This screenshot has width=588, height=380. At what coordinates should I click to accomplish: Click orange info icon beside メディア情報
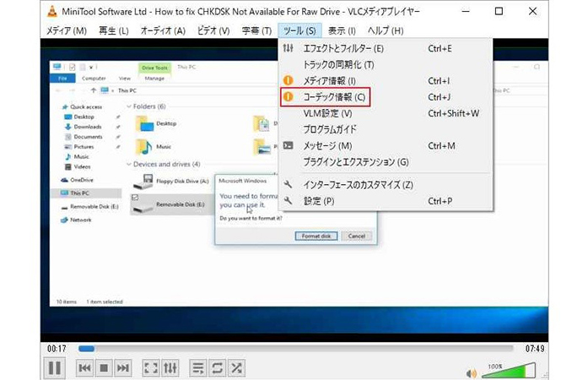coord(288,80)
